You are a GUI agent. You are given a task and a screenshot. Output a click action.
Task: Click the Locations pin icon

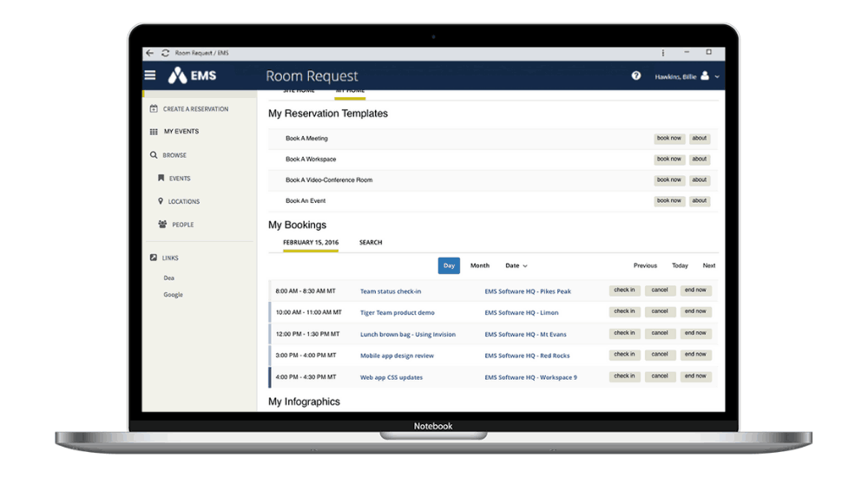point(161,201)
